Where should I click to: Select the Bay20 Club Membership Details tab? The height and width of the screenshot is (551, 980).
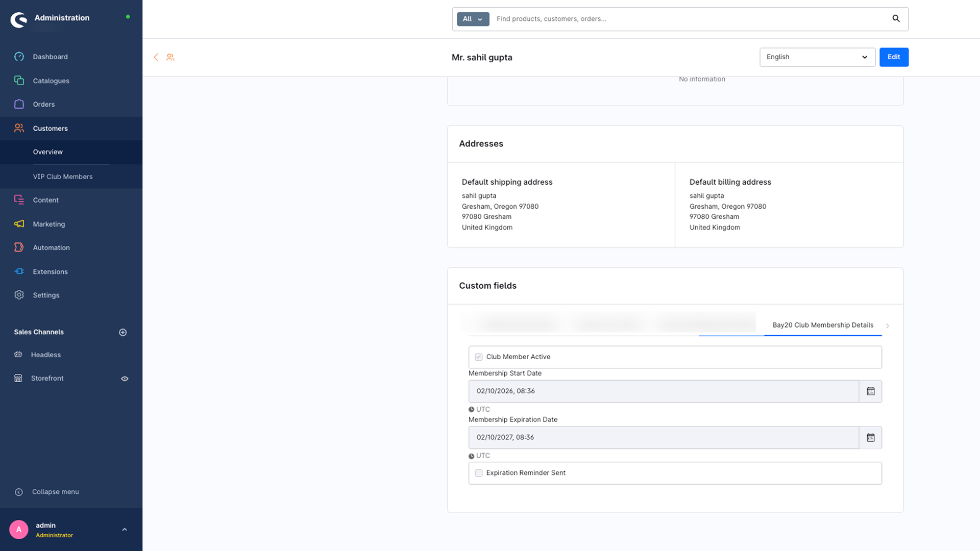(x=823, y=325)
